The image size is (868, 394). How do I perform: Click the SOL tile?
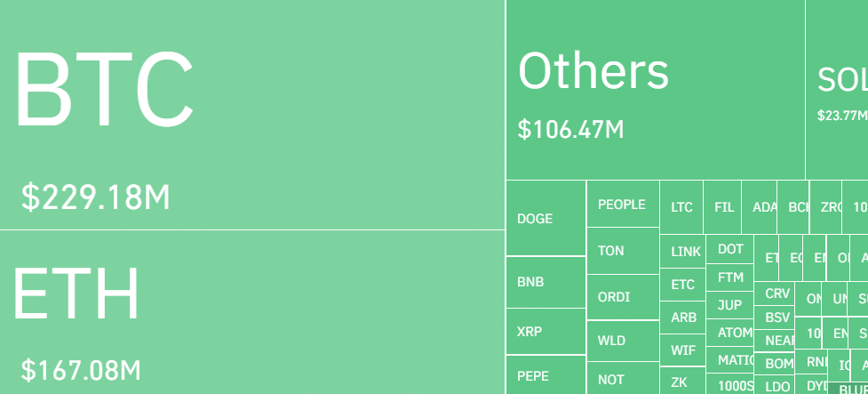click(837, 90)
